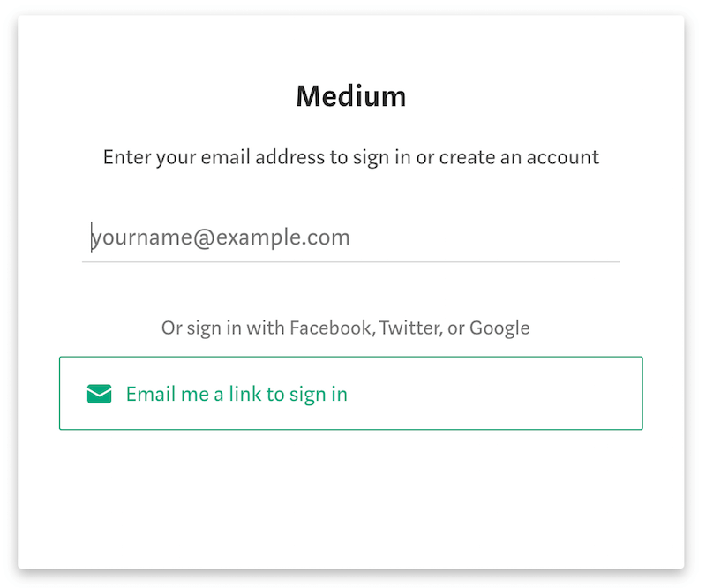Click the "Email me a link to sign in" label
The width and height of the screenshot is (706, 588).
pos(237,394)
